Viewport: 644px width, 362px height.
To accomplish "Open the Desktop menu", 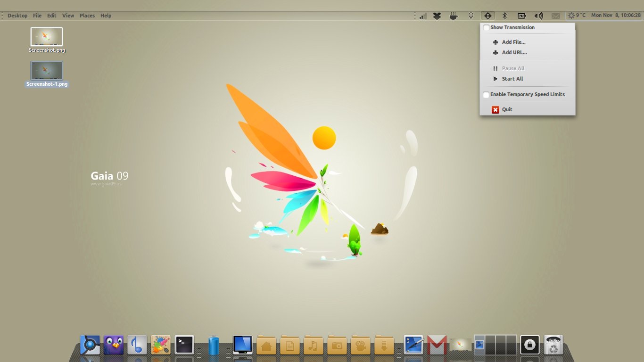I will (17, 16).
